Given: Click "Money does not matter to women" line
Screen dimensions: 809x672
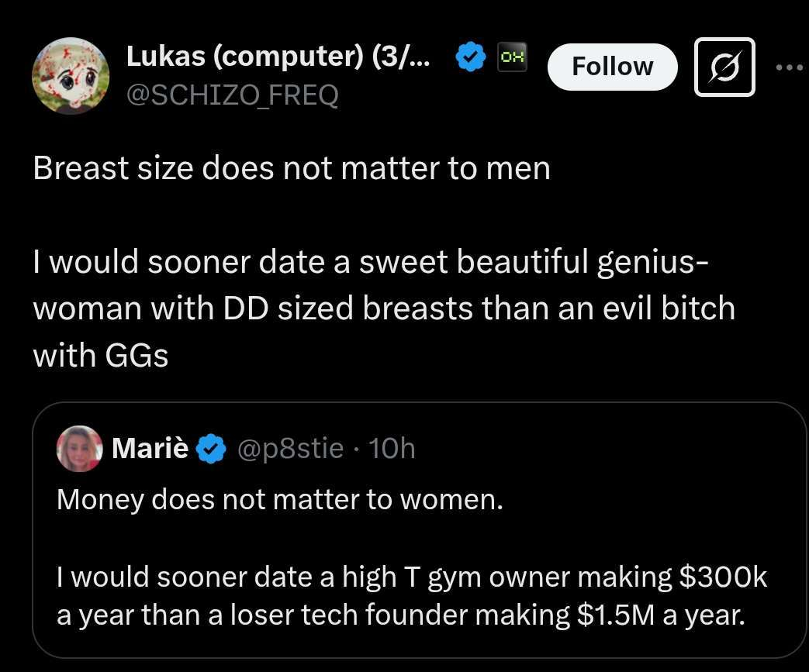Looking at the screenshot, I should (x=280, y=499).
